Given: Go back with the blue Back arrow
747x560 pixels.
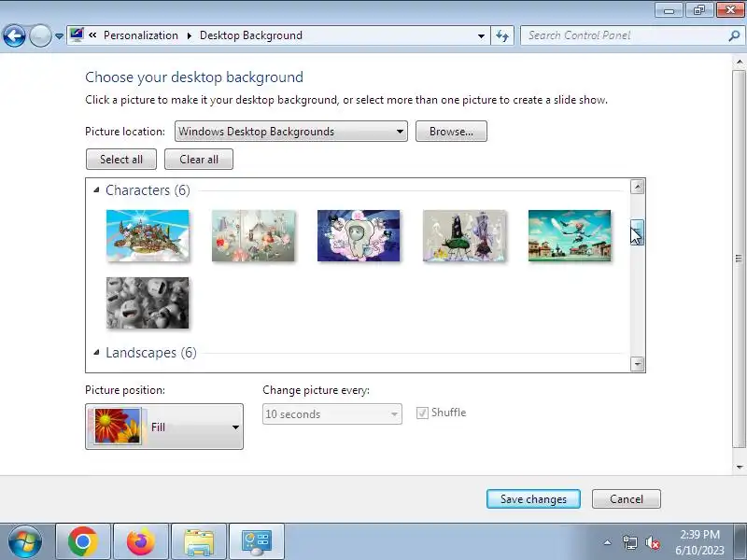Looking at the screenshot, I should (x=14, y=35).
